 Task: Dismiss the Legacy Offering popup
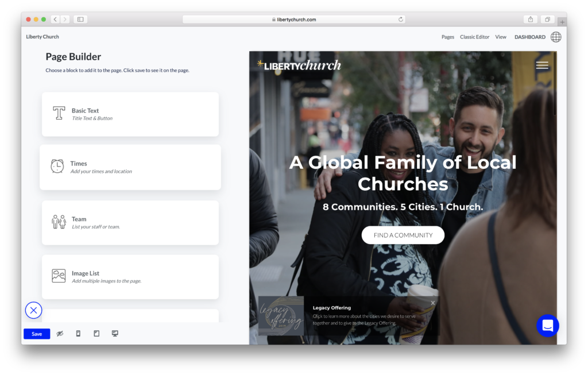pos(433,303)
